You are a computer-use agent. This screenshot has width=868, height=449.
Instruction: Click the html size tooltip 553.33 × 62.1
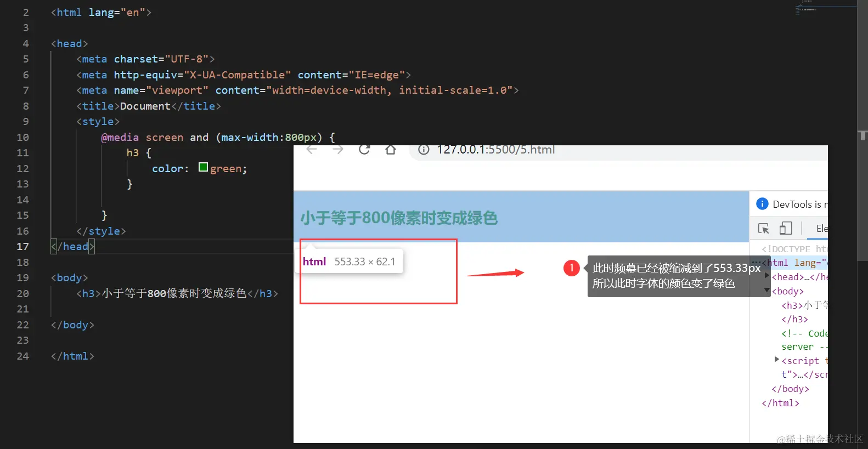[349, 262]
